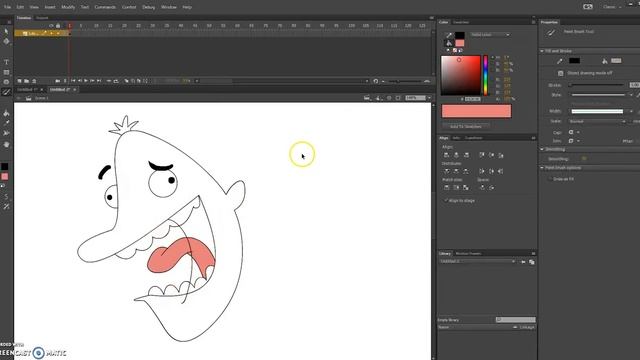Click distribute top edge icon
Screen dimensions: 640x360
[x=447, y=171]
